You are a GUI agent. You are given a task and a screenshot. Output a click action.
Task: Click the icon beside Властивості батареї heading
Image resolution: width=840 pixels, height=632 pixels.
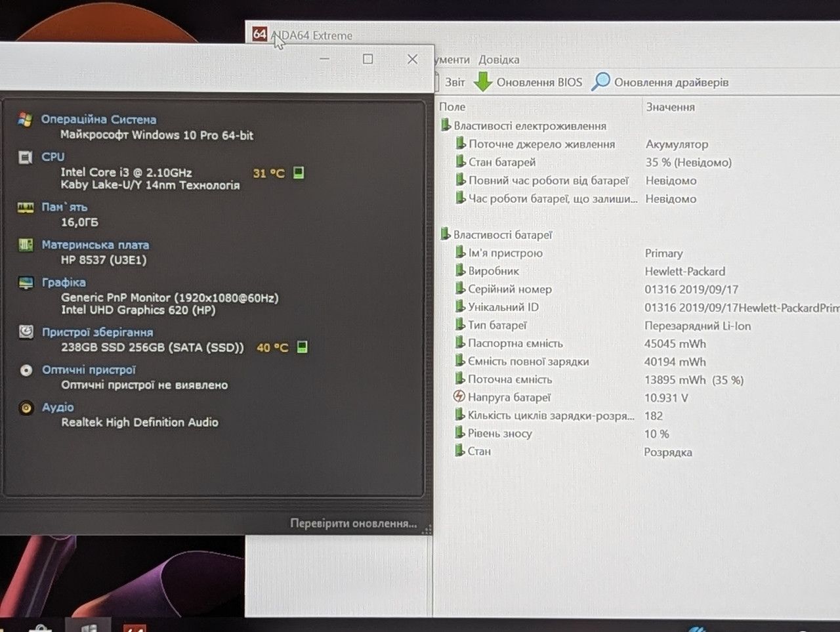[446, 234]
